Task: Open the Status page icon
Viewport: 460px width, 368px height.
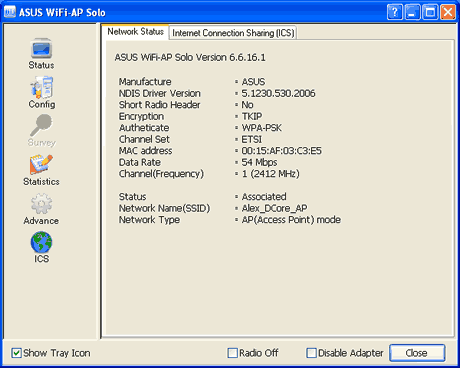Action: click(41, 49)
